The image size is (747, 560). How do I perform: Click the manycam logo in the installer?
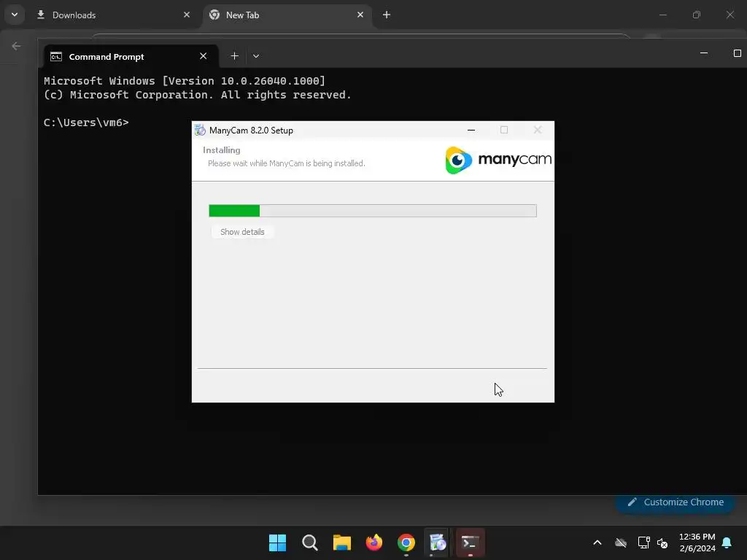[498, 160]
